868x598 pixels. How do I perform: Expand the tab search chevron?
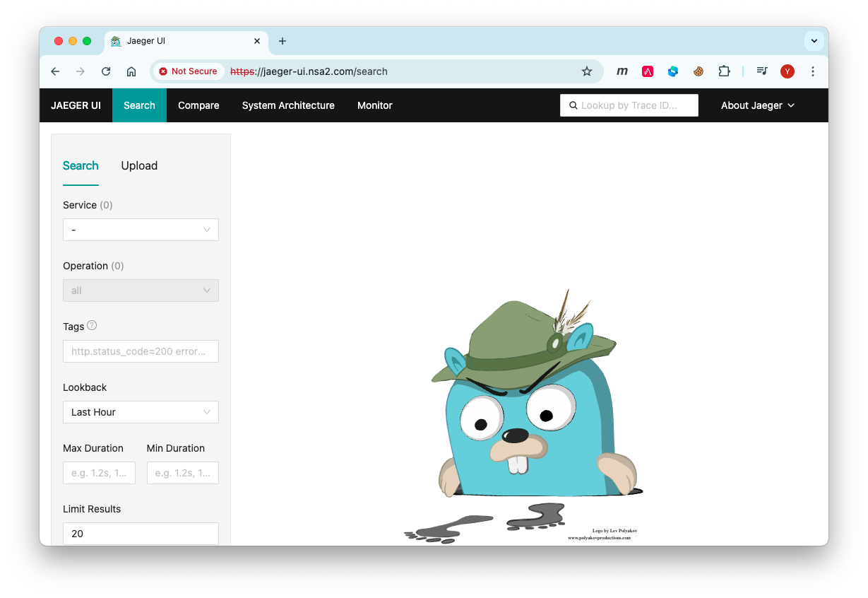[x=814, y=41]
